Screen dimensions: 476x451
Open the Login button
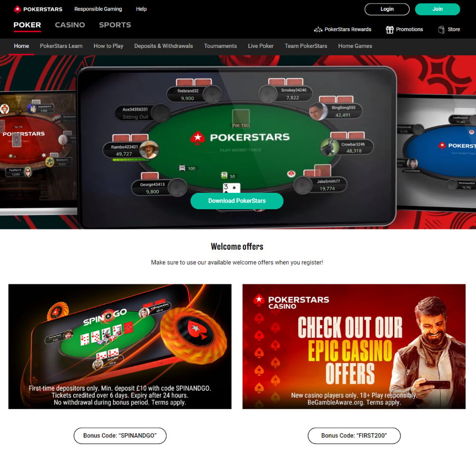387,9
